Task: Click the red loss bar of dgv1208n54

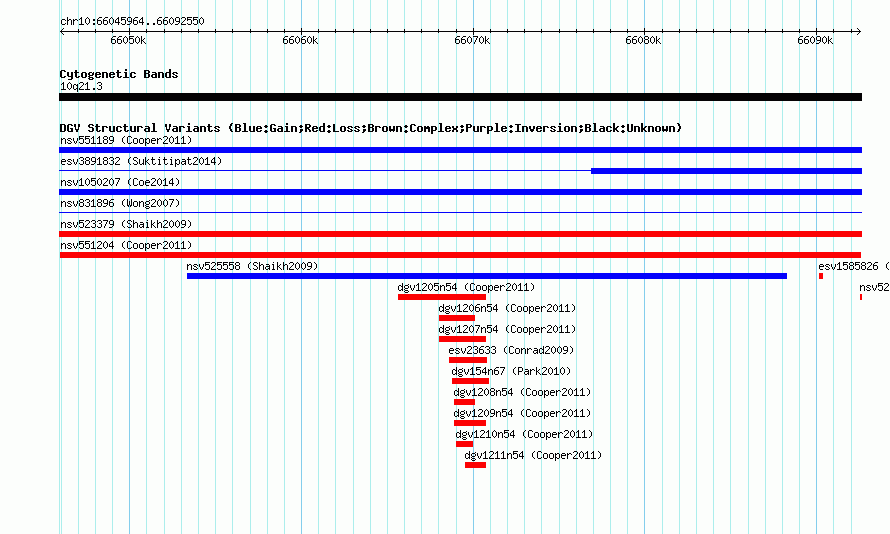Action: (464, 402)
